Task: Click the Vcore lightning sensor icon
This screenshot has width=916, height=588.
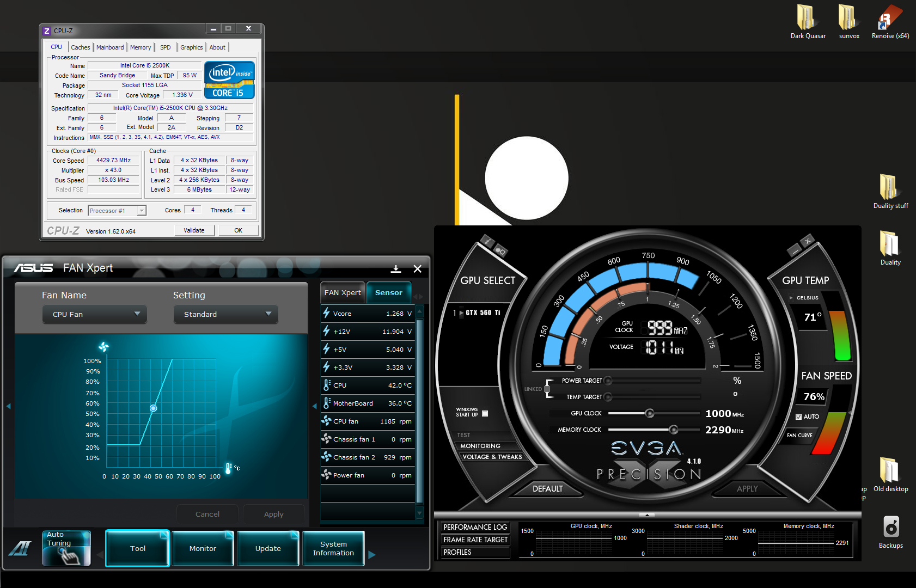Action: click(x=326, y=313)
